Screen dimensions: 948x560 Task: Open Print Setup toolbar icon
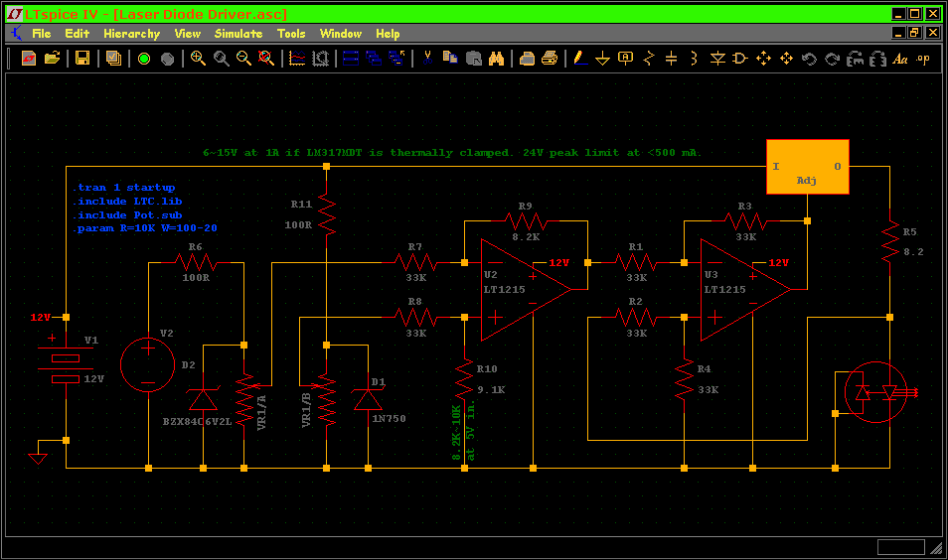click(528, 58)
